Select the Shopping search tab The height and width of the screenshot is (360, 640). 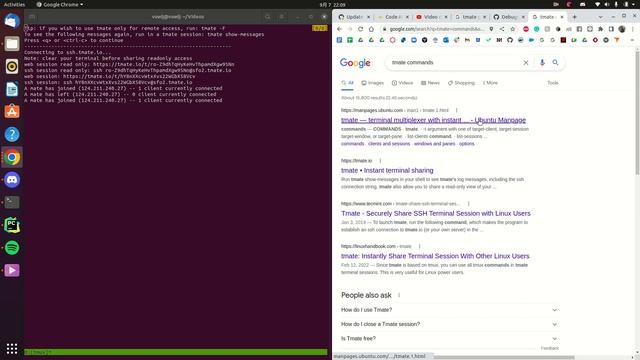click(461, 83)
